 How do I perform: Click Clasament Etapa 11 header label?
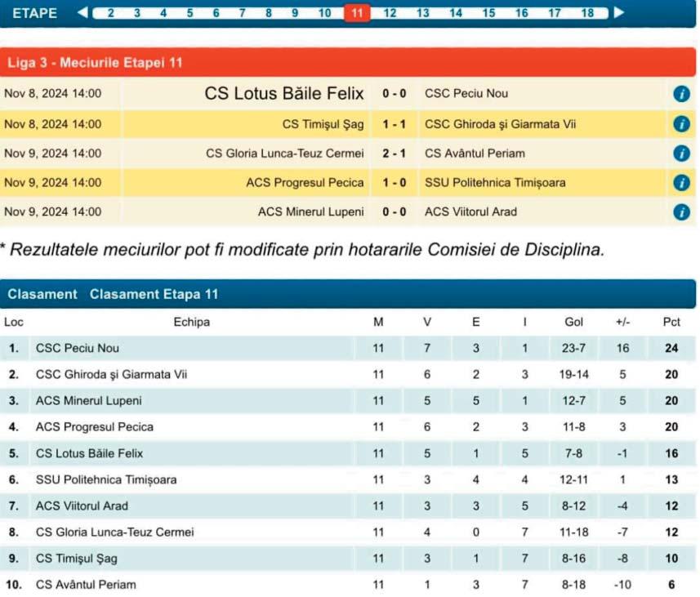154,294
